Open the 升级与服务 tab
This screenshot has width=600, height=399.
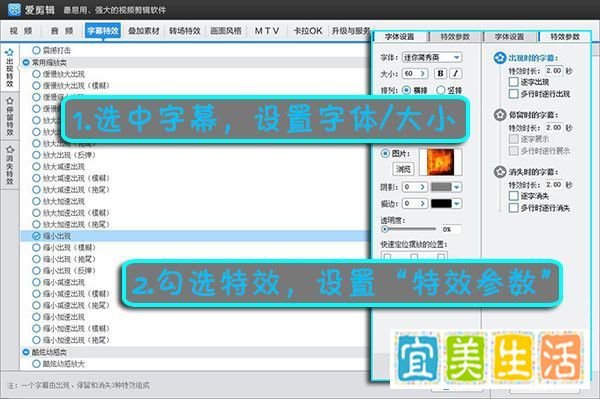[351, 31]
